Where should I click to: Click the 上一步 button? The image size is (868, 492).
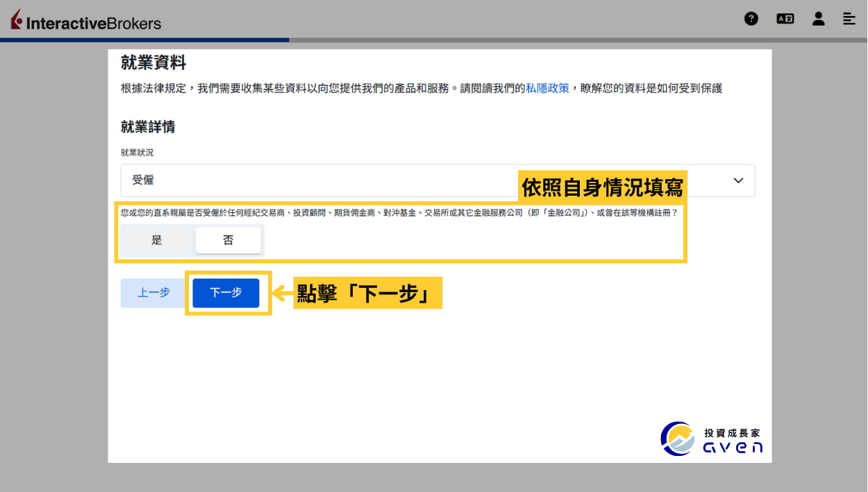click(x=153, y=293)
